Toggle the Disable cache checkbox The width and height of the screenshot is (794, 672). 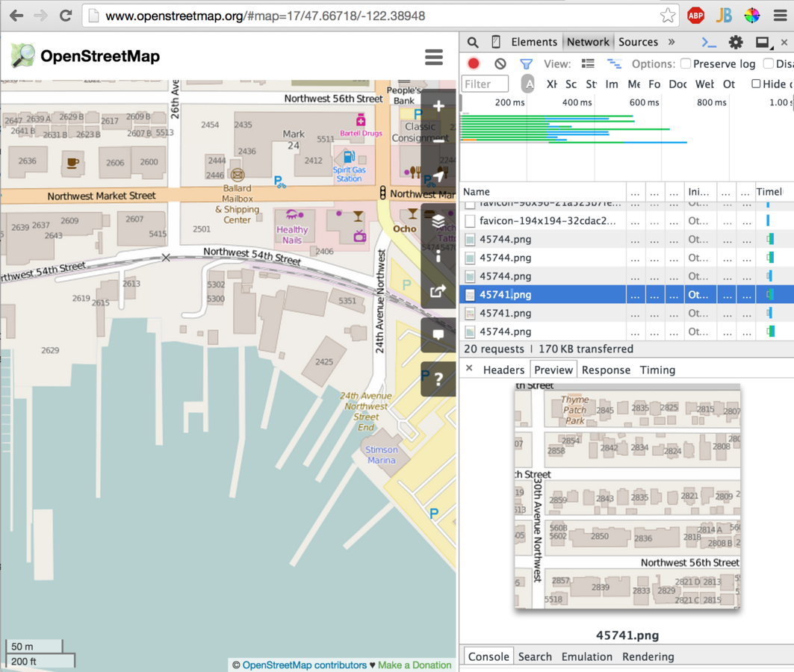[769, 63]
